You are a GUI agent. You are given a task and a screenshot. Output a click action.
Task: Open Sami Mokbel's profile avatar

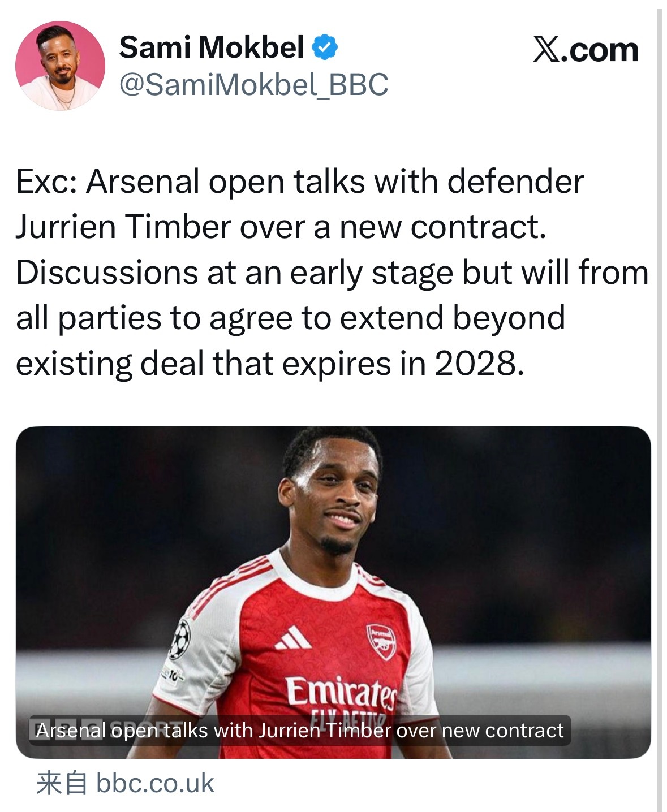click(60, 66)
